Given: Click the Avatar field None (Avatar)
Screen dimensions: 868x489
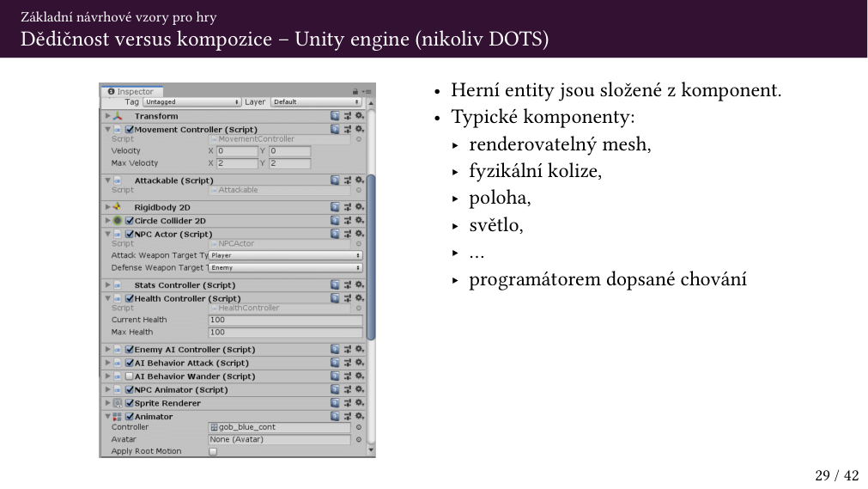Looking at the screenshot, I should (280, 440).
